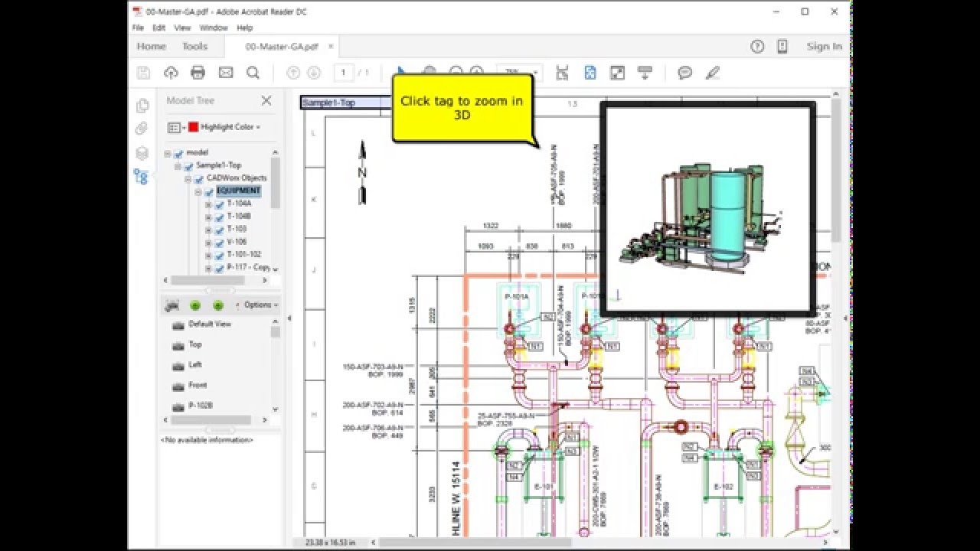Screen dimensions: 980x551
Task: Click the 3D model preview thumbnail
Action: [708, 208]
